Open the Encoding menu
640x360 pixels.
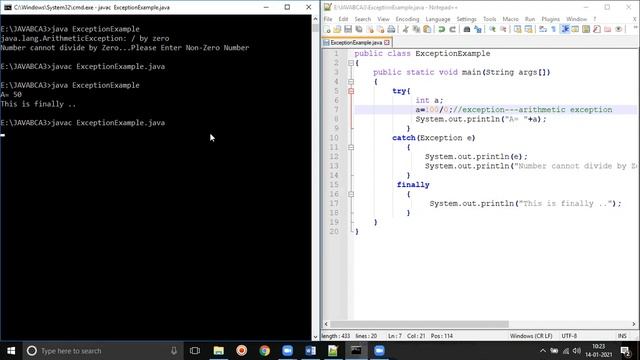pos(407,19)
